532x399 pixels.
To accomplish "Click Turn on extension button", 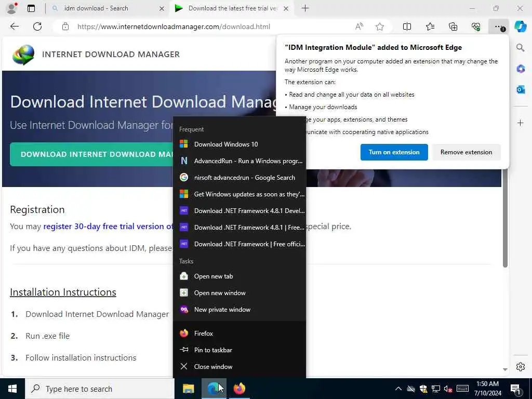I will coord(394,152).
